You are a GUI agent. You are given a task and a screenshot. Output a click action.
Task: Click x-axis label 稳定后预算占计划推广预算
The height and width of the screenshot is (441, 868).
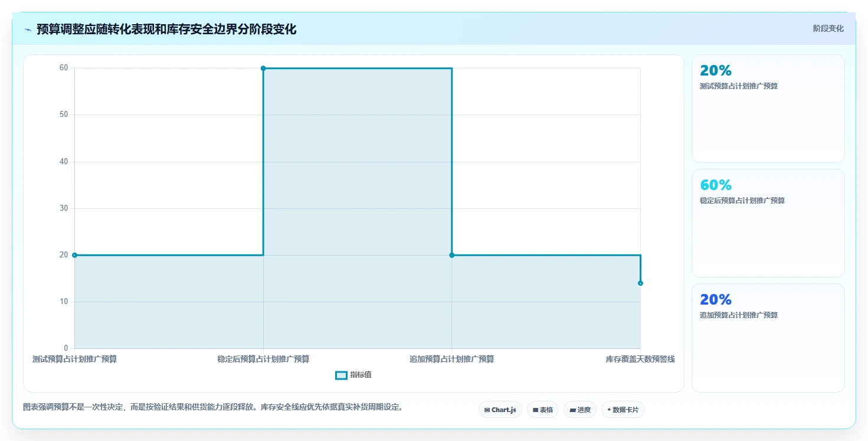pos(263,359)
